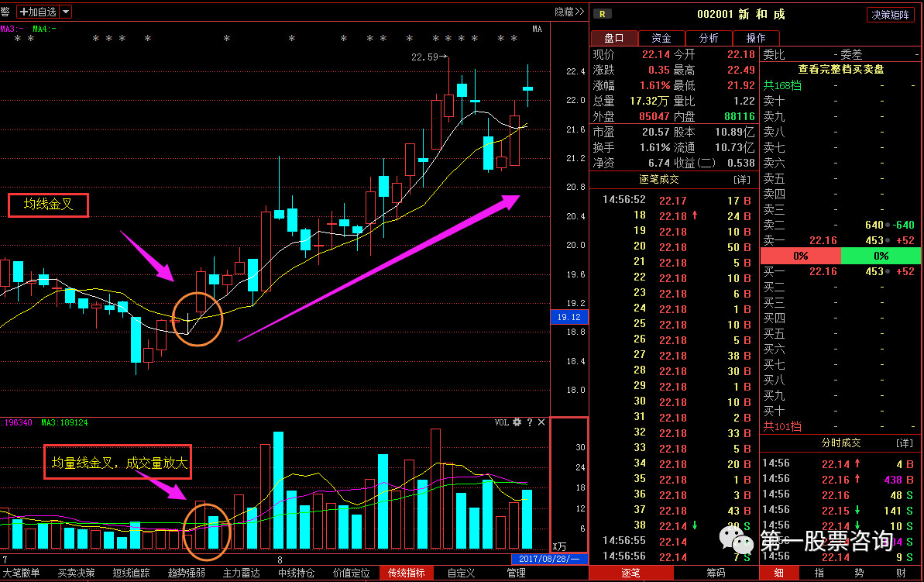Expand 分时成交 details via 详 link

click(x=904, y=443)
